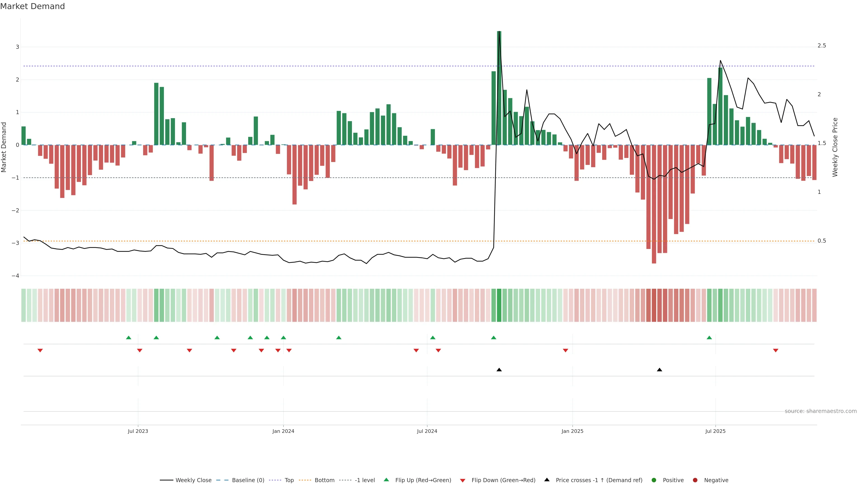Screen dimensions: 868x488
Task: Click the Jan 2025 x-axis label
Action: coord(572,431)
